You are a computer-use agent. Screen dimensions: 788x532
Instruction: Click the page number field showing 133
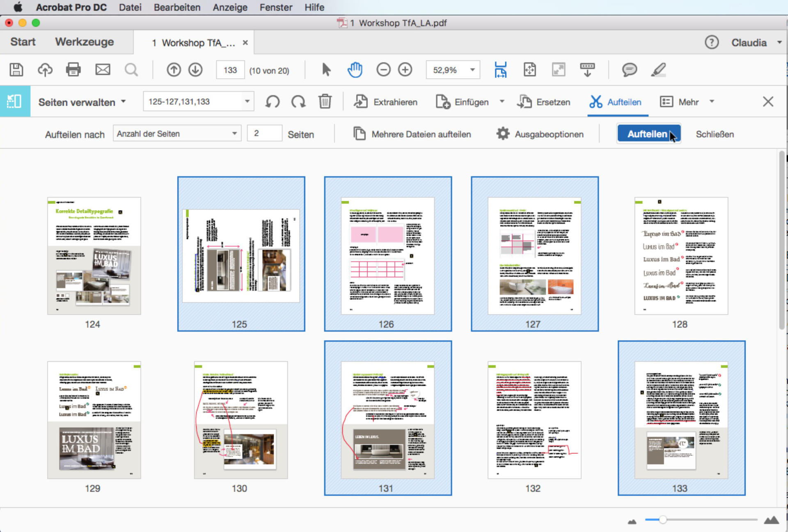(x=230, y=70)
